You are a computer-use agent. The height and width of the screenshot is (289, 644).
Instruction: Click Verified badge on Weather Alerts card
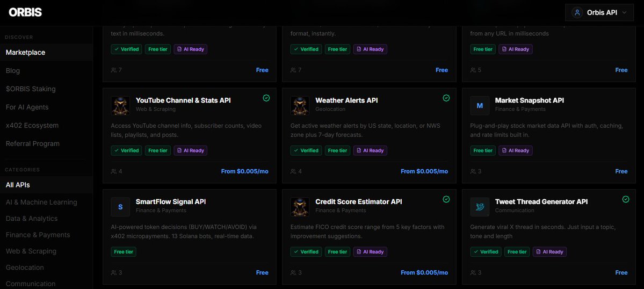pos(306,150)
